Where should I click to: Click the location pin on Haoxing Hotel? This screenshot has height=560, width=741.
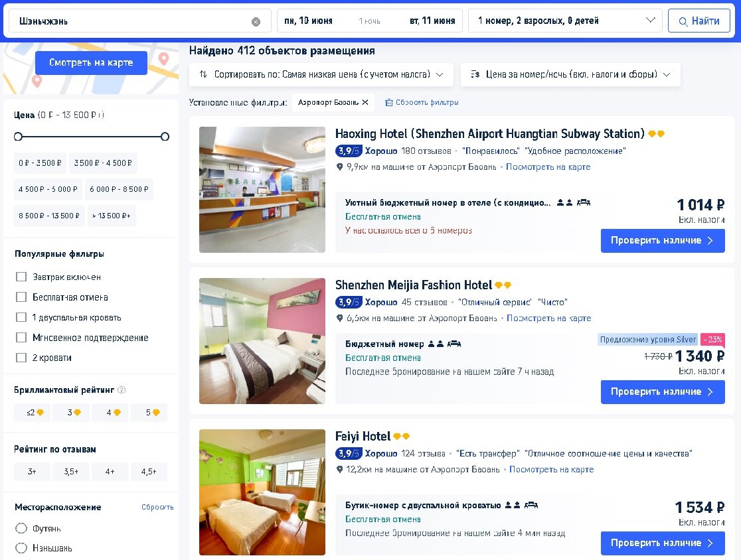[x=339, y=167]
